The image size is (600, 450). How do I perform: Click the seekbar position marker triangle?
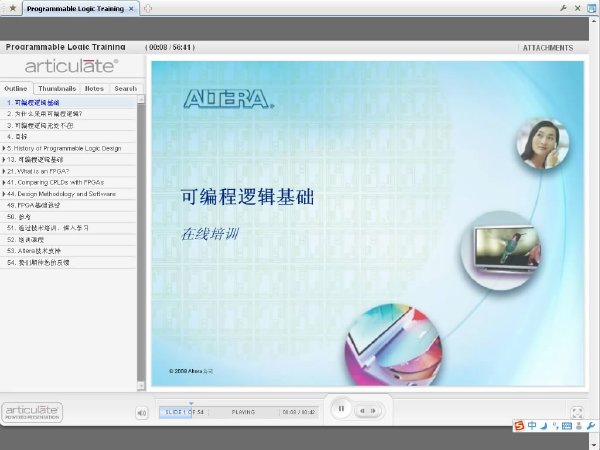tap(191, 403)
